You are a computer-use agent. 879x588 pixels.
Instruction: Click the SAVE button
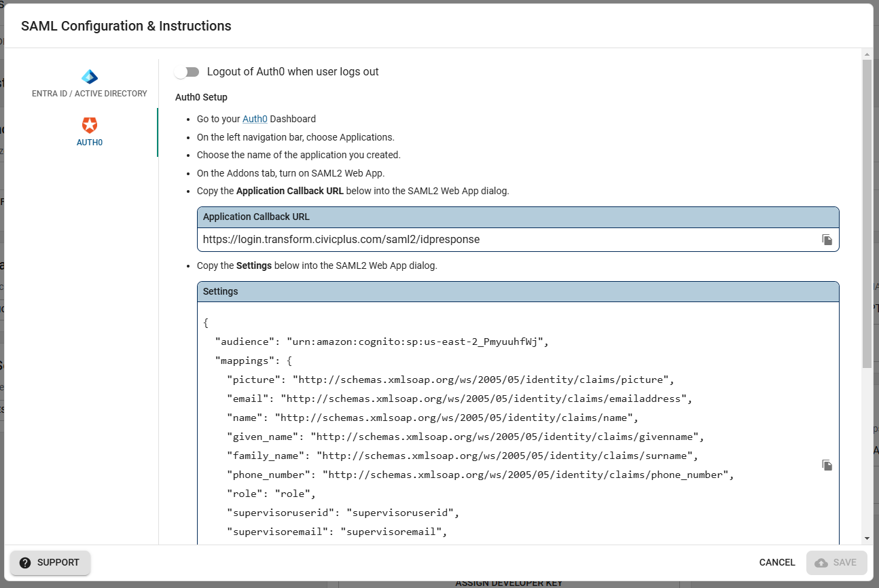[x=836, y=563]
